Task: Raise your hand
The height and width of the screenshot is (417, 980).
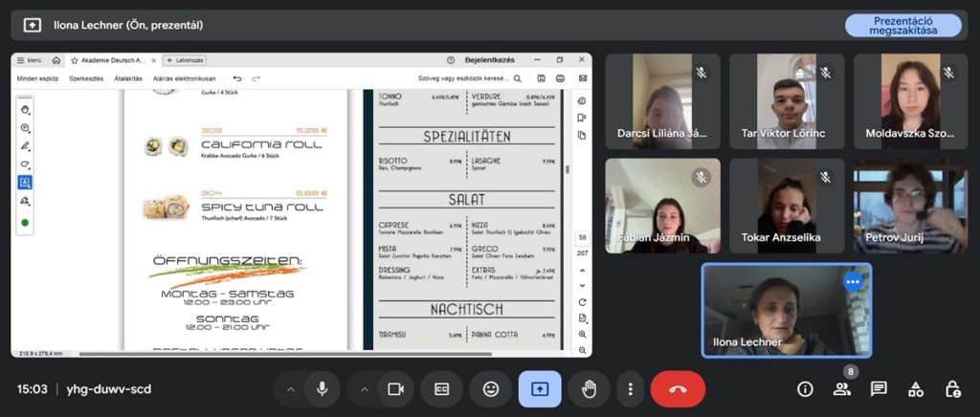Action: [589, 389]
